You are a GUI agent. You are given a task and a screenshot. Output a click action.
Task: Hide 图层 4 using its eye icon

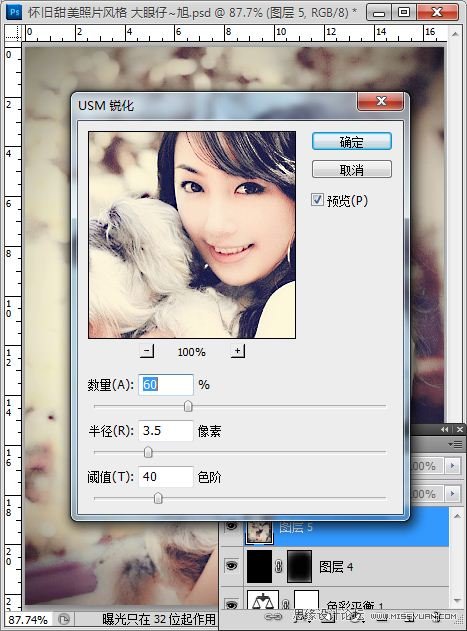point(231,566)
